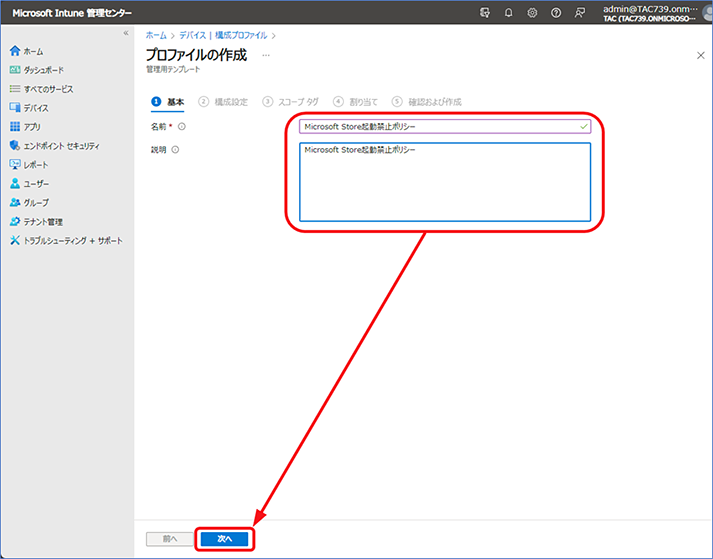Open グループ in navigation menu

point(36,203)
